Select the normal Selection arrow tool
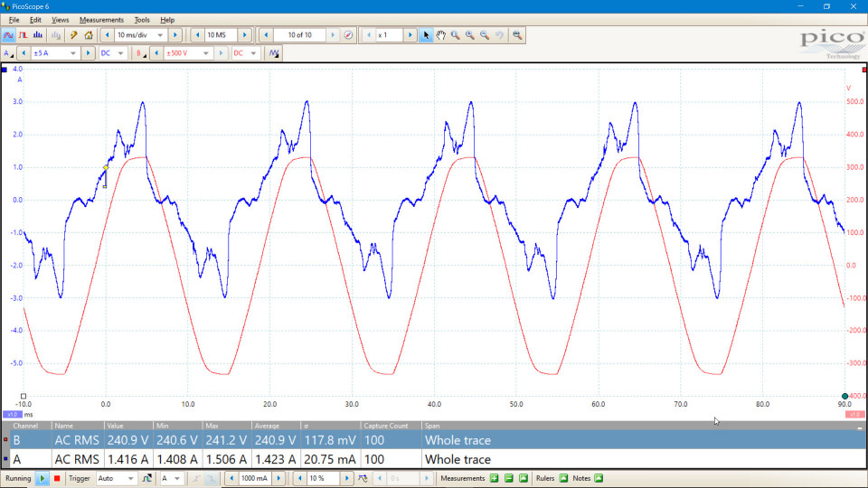Viewport: 868px width, 488px height. 426,35
